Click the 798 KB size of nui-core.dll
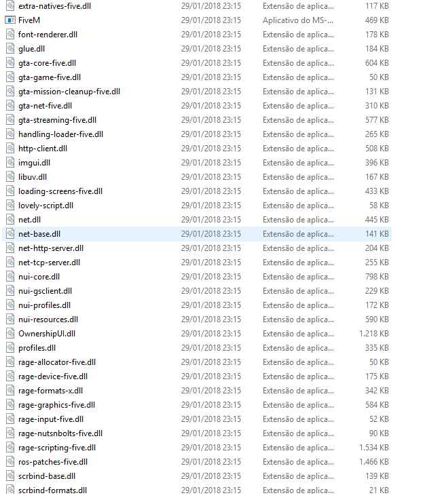This screenshot has height=504, width=427. [377, 277]
